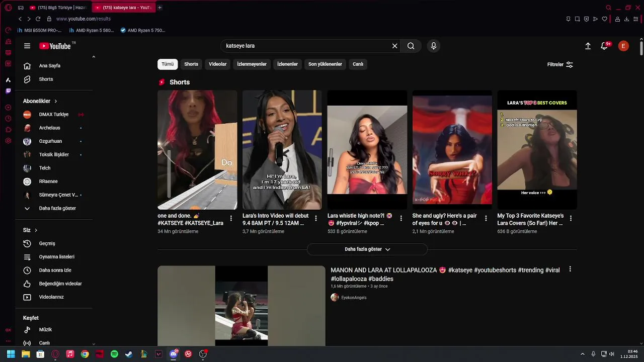Click sidebar scroll-up arrow

[x=94, y=57]
